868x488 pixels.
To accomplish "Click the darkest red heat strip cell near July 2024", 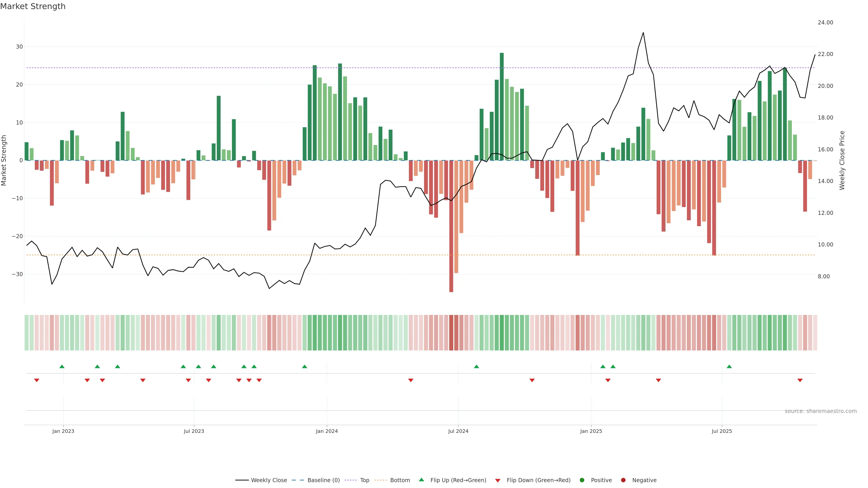I will [x=451, y=333].
